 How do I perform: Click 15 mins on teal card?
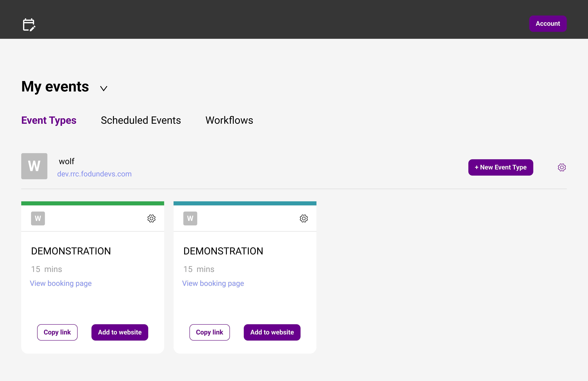pos(199,269)
